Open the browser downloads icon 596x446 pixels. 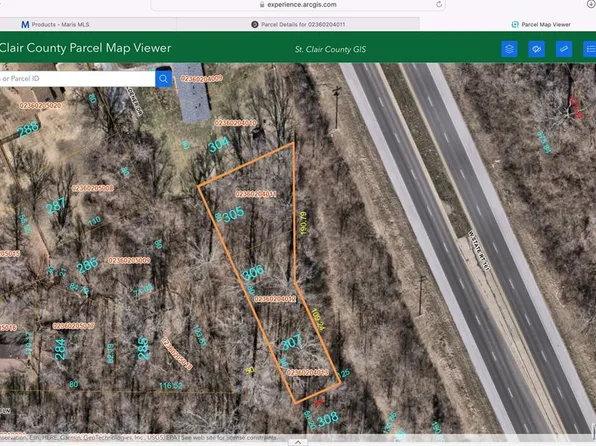[592, 4]
